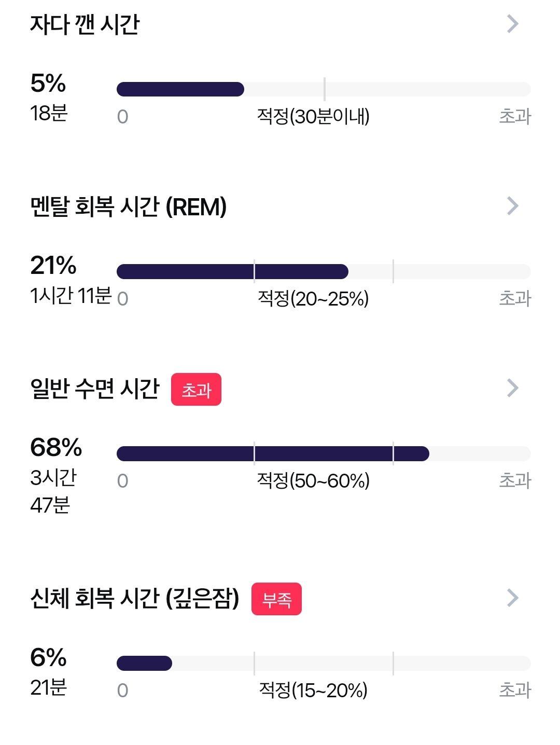Select the 일반 수면 시간 heading

95,389
